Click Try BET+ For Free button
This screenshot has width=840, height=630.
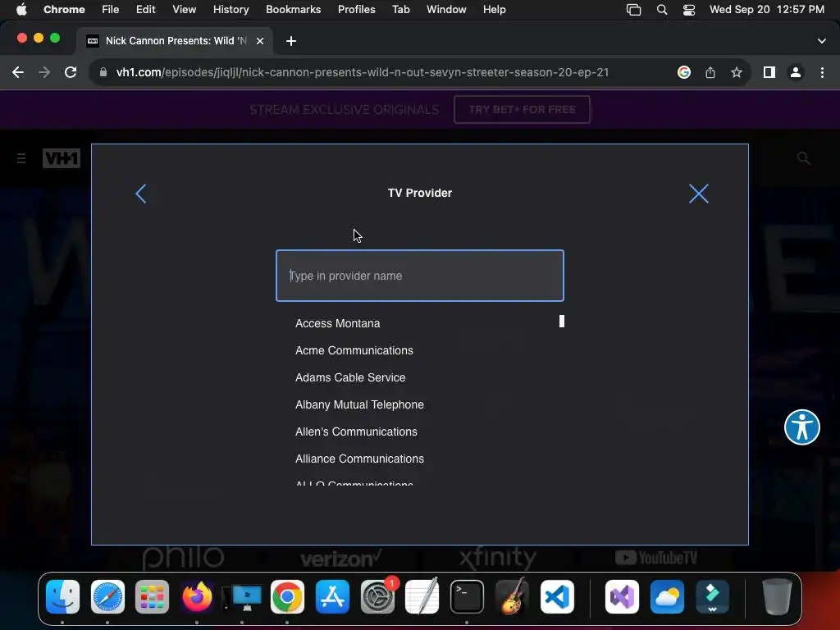coord(522,109)
